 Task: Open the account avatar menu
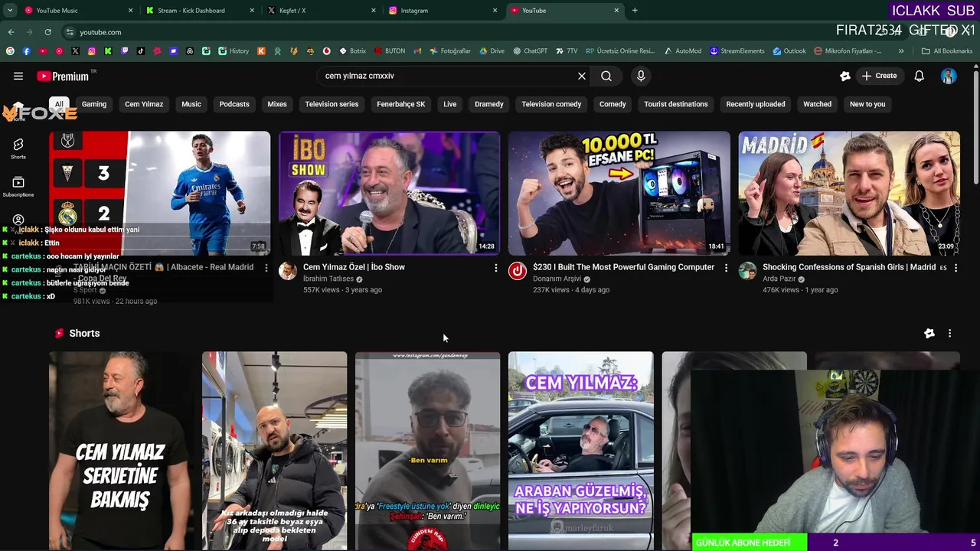(949, 76)
